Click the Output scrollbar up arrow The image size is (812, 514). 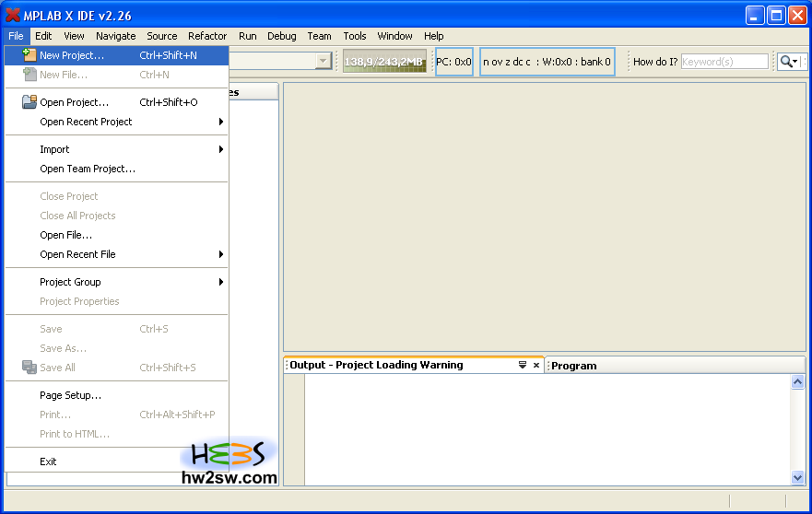click(797, 382)
